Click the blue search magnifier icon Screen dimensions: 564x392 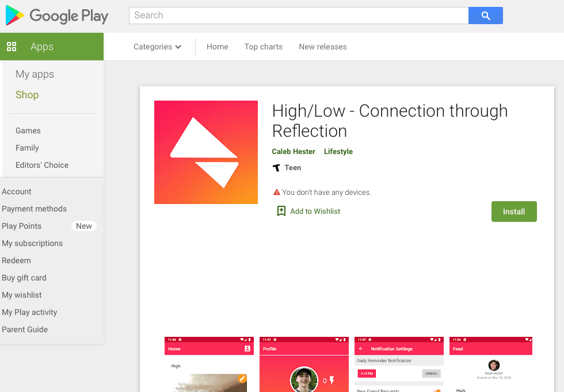click(485, 16)
